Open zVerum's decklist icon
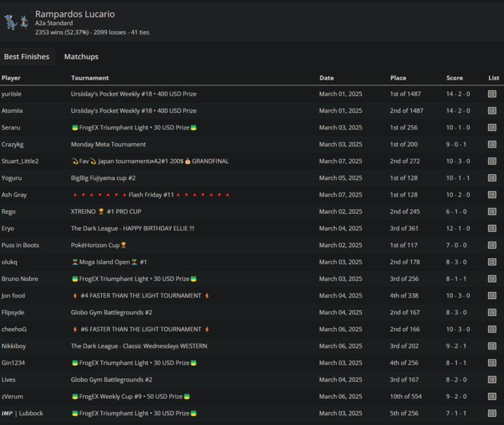This screenshot has height=425, width=504. click(x=492, y=397)
